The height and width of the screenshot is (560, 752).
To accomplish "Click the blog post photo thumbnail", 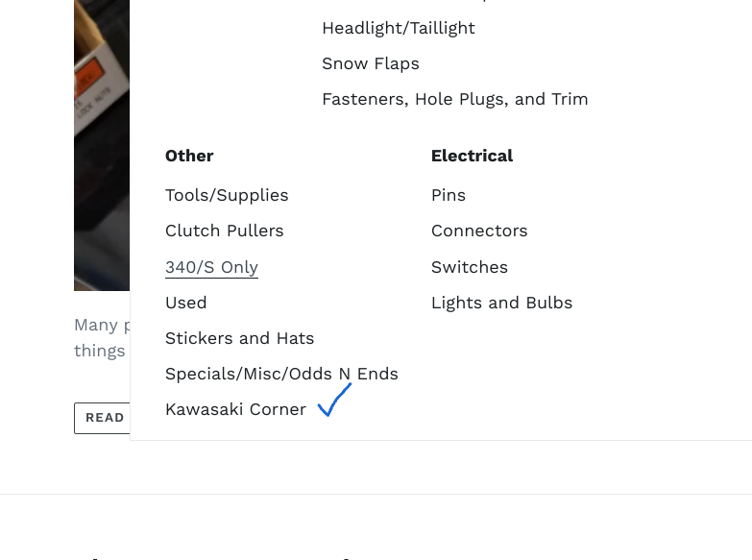I will pyautogui.click(x=101, y=144).
